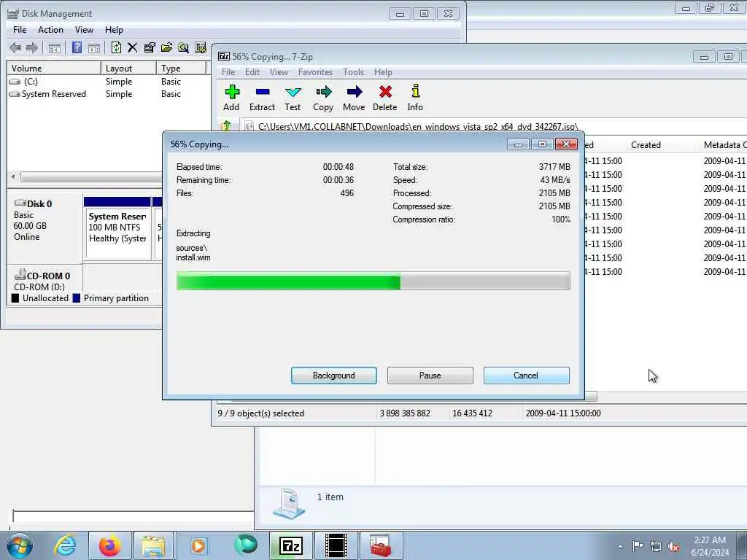The width and height of the screenshot is (747, 560).
Task: Click the open folder icon in Disk Management toolbar
Action: pos(166,47)
